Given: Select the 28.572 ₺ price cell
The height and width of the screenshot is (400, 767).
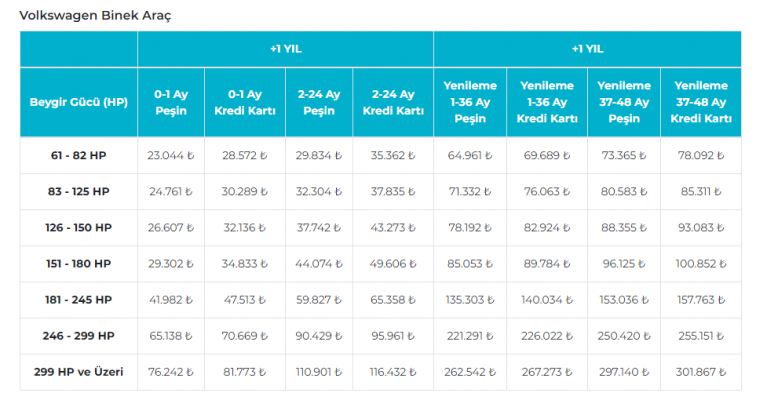Looking at the screenshot, I should tap(245, 156).
